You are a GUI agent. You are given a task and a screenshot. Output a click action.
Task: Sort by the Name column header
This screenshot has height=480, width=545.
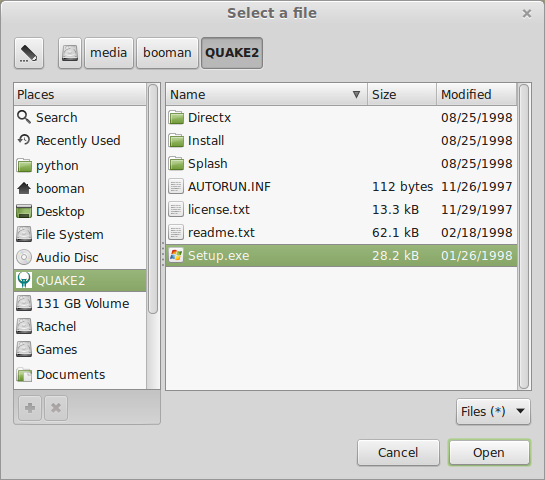pos(267,94)
